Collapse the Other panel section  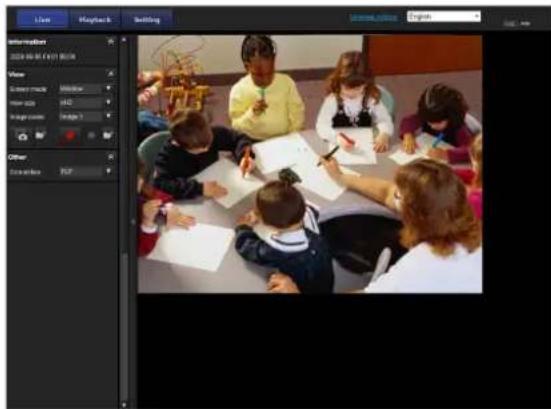pos(111,157)
